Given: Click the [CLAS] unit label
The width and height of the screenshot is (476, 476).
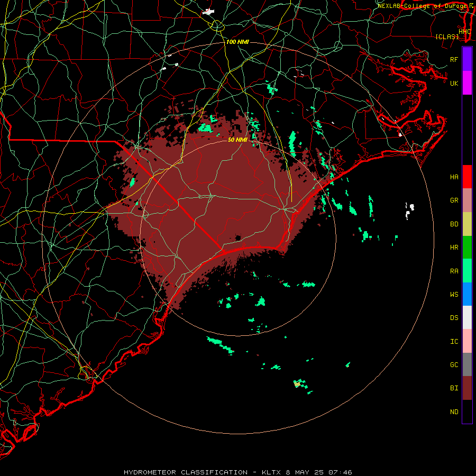Looking at the screenshot, I should pos(447,36).
